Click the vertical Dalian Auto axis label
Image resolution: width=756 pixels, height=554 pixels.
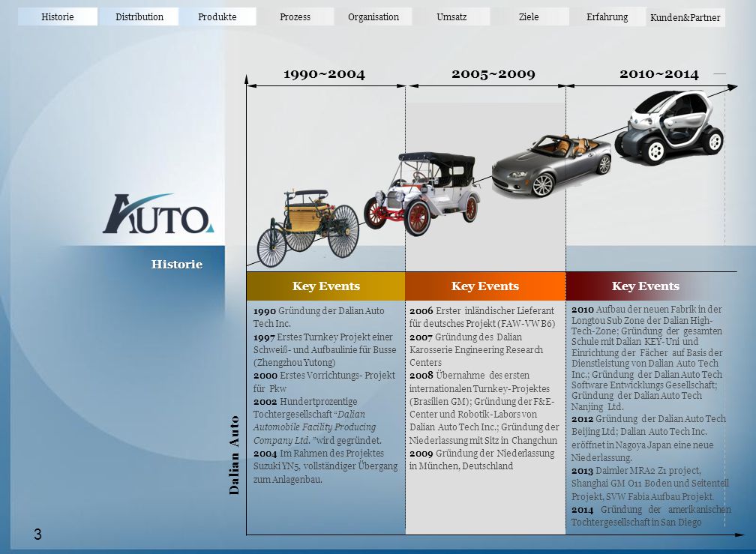234,455
